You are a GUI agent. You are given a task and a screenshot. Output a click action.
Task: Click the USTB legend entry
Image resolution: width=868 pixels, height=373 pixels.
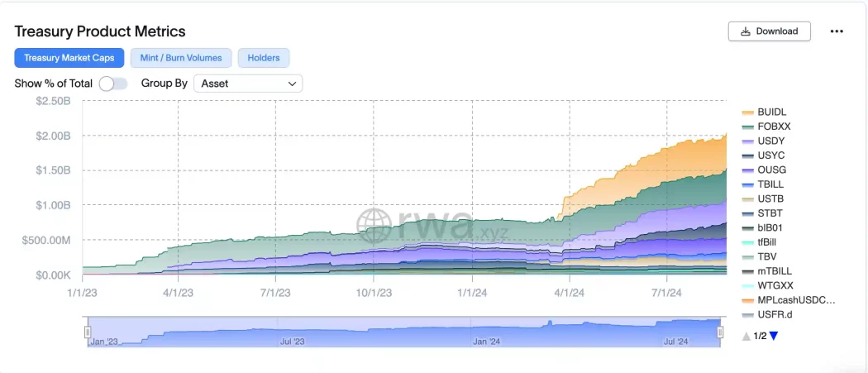770,198
